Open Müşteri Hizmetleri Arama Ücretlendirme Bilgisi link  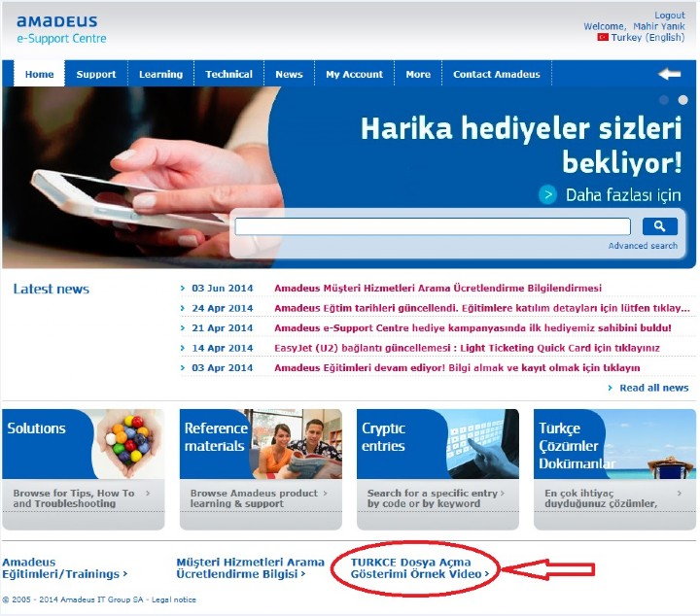coord(250,567)
